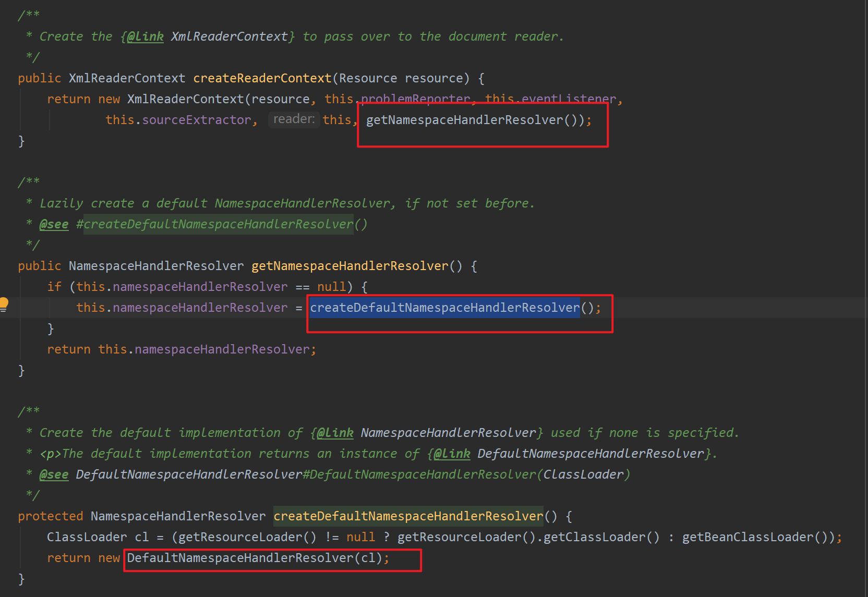Click the null keyword in the if condition
Image resolution: width=868 pixels, height=597 pixels.
pyautogui.click(x=332, y=287)
